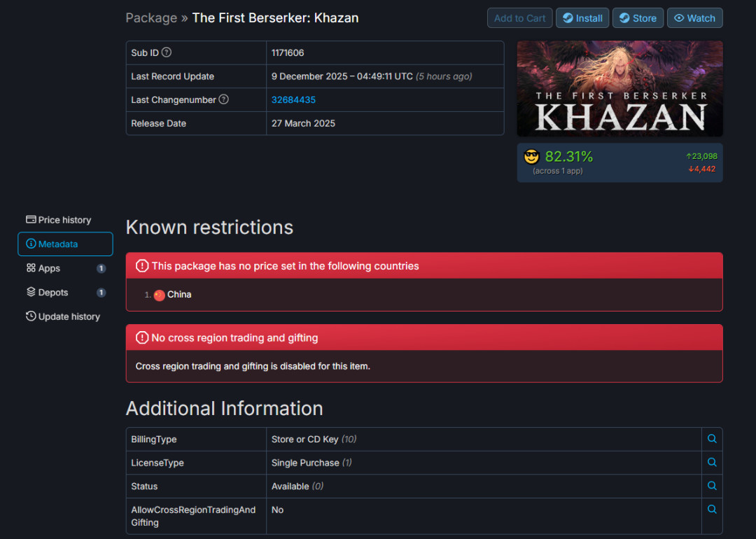Click AllowCrossRegionTradingAndGifting search magnifier icon
The image size is (756, 539).
click(712, 510)
